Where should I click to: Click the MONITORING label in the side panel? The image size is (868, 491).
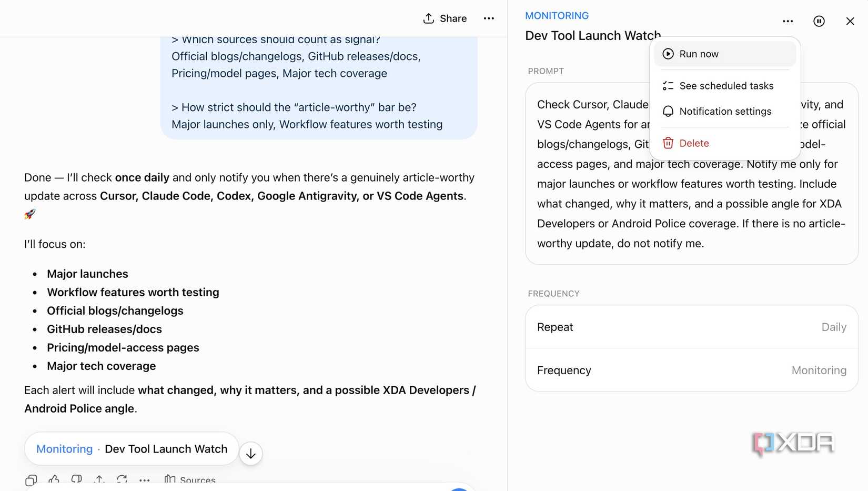pyautogui.click(x=557, y=16)
